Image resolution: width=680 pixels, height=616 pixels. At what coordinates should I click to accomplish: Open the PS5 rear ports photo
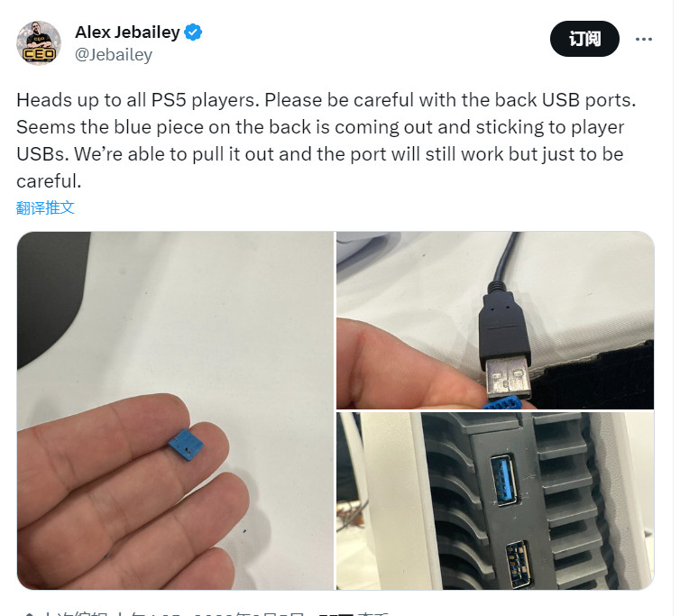[495, 501]
